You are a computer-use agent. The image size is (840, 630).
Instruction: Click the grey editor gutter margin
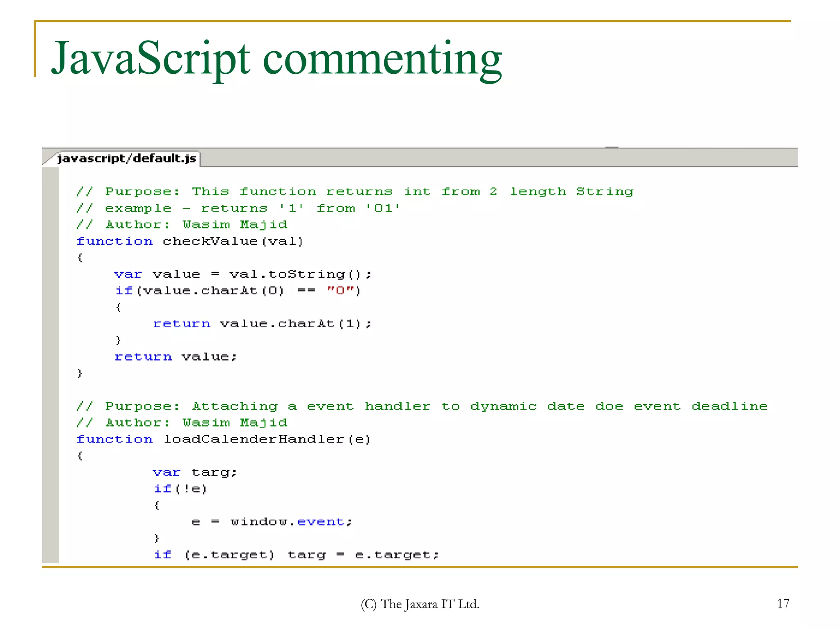[x=50, y=365]
